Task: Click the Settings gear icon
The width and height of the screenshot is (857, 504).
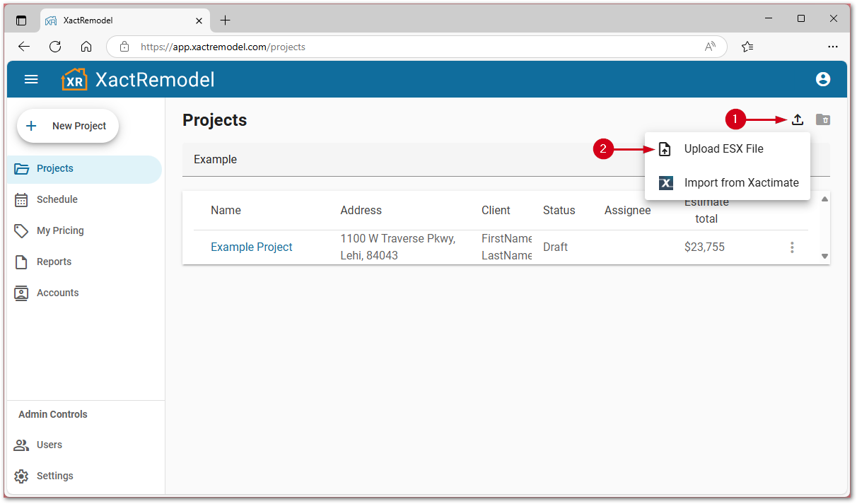Action: (22, 476)
